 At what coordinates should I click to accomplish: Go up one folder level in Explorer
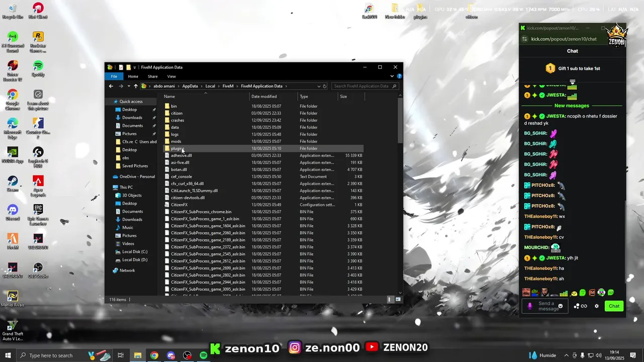[135, 86]
